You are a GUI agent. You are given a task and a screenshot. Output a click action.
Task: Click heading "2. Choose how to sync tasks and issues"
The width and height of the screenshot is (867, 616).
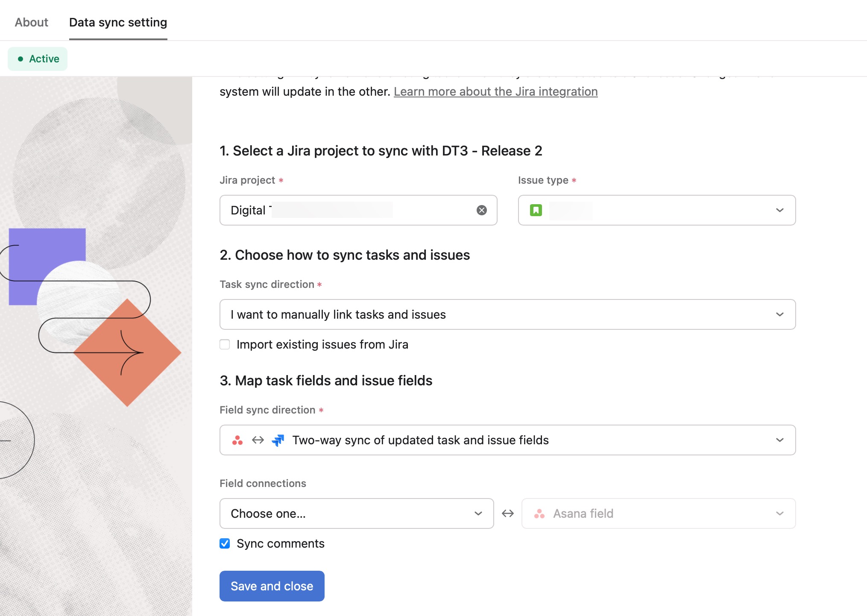(x=345, y=255)
